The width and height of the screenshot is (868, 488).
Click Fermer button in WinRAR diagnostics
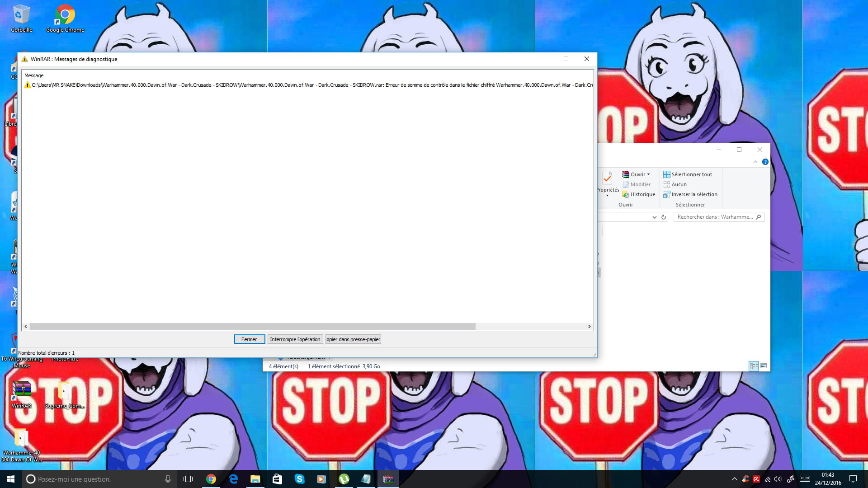[x=249, y=339]
